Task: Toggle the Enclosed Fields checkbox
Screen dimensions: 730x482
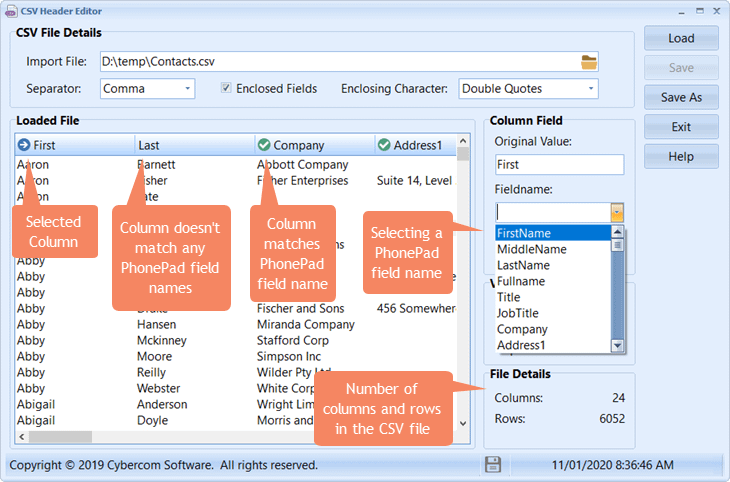Action: coord(226,88)
